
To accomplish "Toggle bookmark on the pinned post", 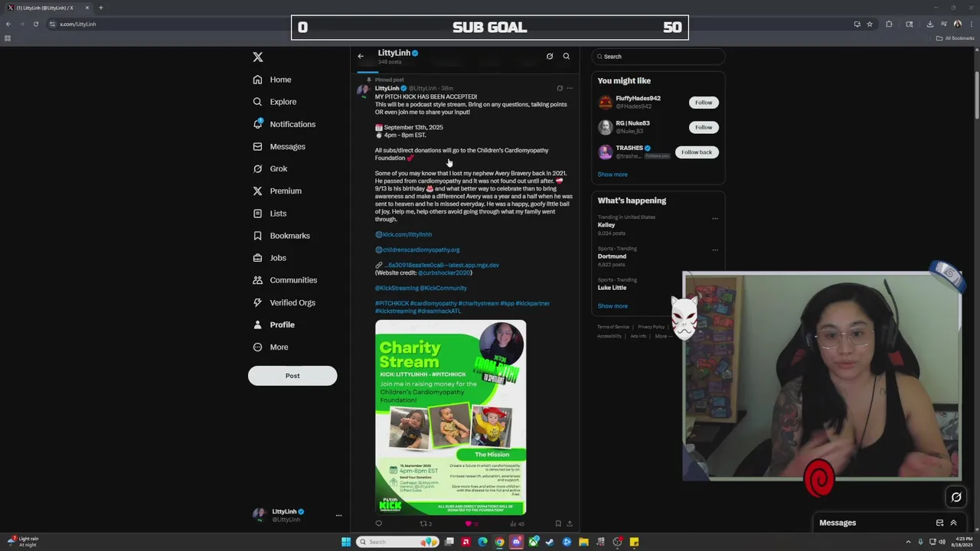I will pos(558,523).
